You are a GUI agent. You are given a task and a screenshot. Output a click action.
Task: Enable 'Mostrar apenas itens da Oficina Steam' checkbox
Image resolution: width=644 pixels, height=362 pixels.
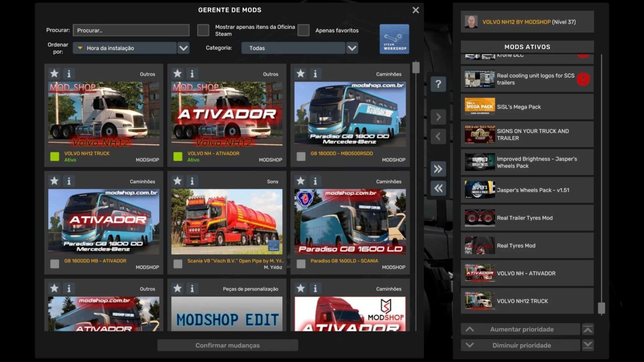click(203, 30)
